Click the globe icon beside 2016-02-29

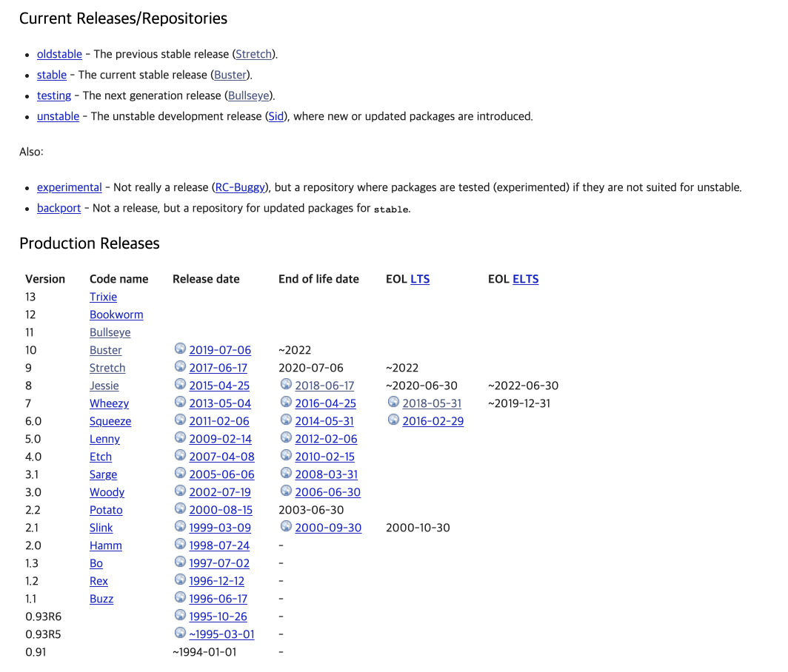pyautogui.click(x=393, y=420)
